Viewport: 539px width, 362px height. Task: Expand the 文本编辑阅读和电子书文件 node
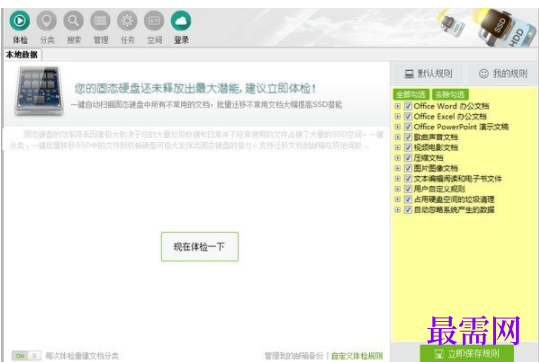tap(398, 178)
